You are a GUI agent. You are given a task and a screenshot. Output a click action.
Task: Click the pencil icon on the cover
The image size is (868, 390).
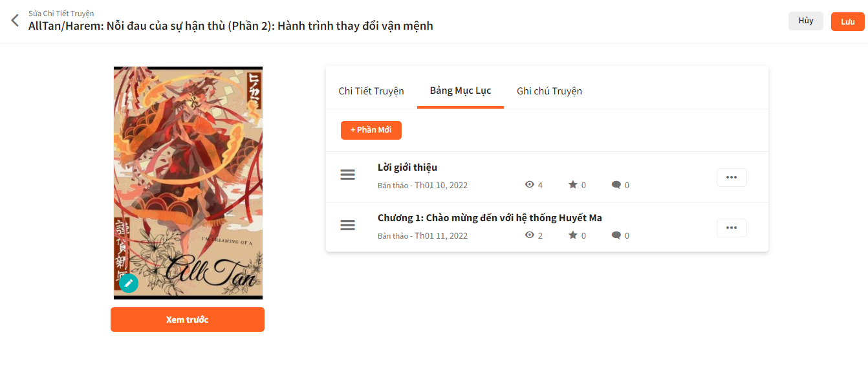129,283
